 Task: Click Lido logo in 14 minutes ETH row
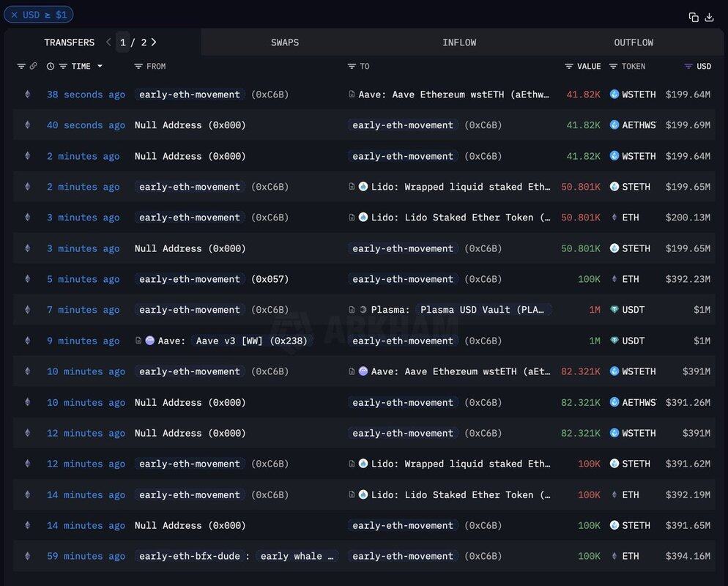363,494
